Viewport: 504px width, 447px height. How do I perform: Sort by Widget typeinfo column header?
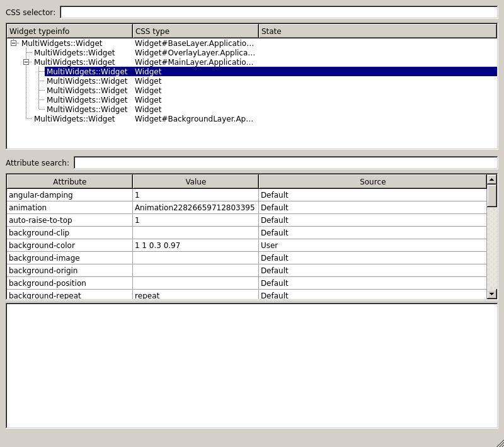pos(69,31)
